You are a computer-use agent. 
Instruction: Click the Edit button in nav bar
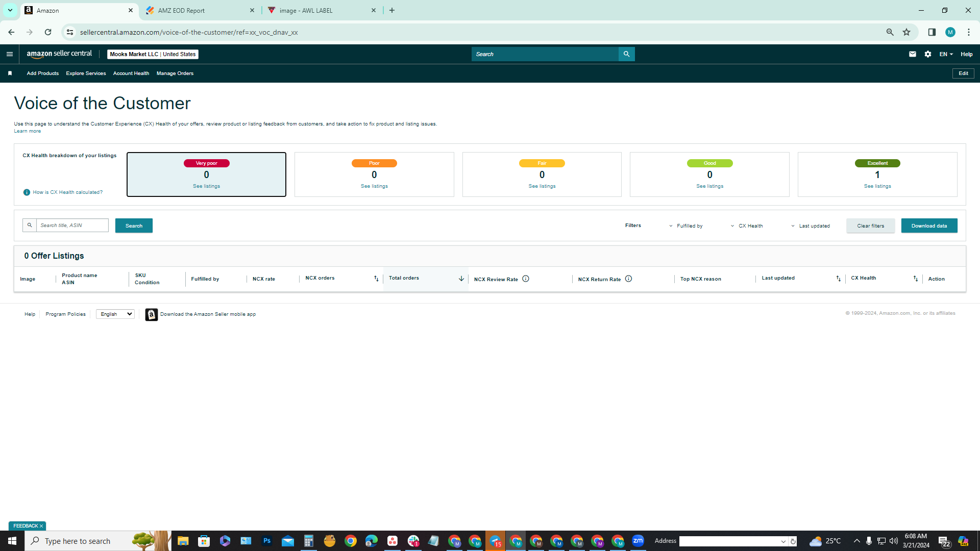click(963, 73)
